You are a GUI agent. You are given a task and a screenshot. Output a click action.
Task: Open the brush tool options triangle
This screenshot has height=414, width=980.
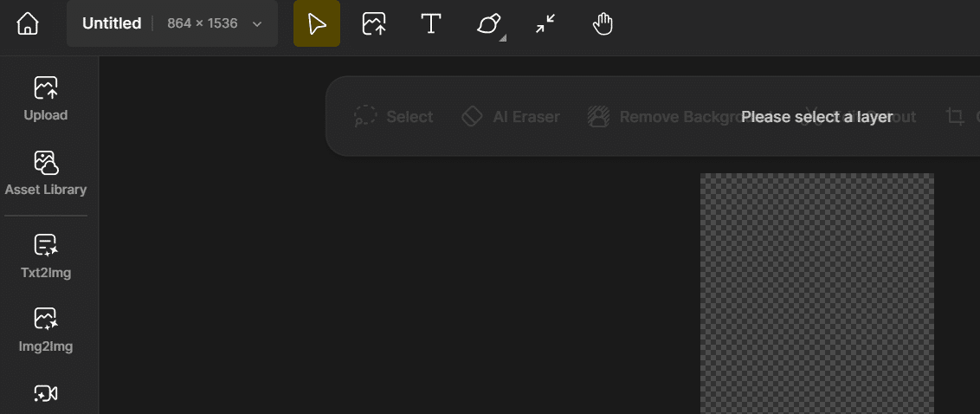click(502, 38)
